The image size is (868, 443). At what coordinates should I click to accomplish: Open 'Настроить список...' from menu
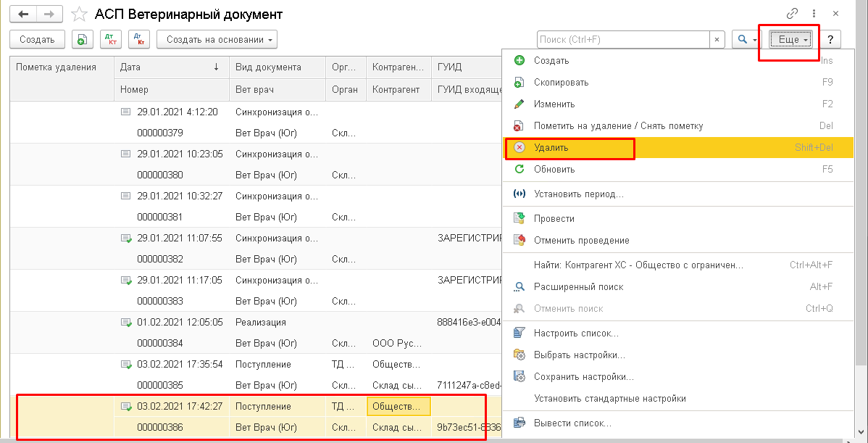pyautogui.click(x=576, y=334)
